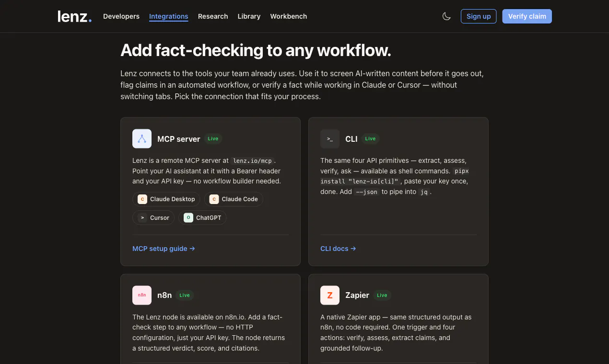The image size is (609, 364).
Task: Click the Zapier card icon
Action: (x=330, y=295)
